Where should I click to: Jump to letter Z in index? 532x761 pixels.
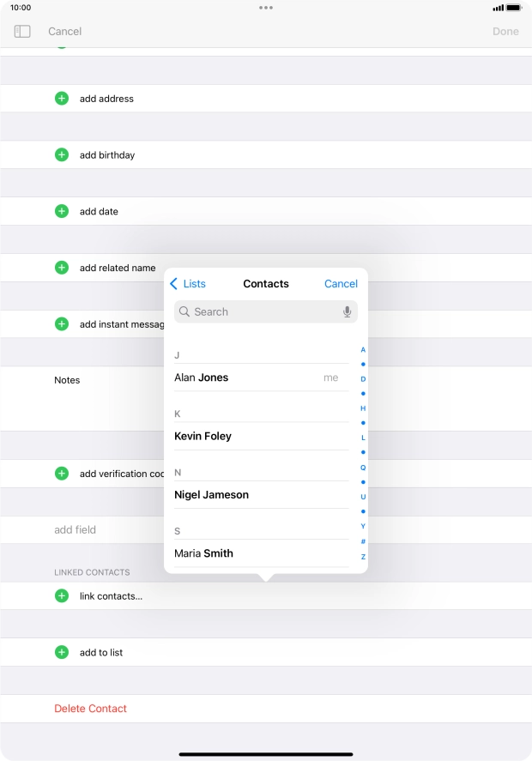click(x=363, y=557)
